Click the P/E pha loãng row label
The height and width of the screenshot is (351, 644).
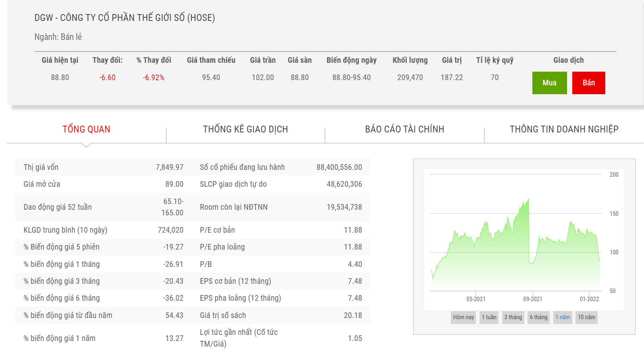point(222,247)
